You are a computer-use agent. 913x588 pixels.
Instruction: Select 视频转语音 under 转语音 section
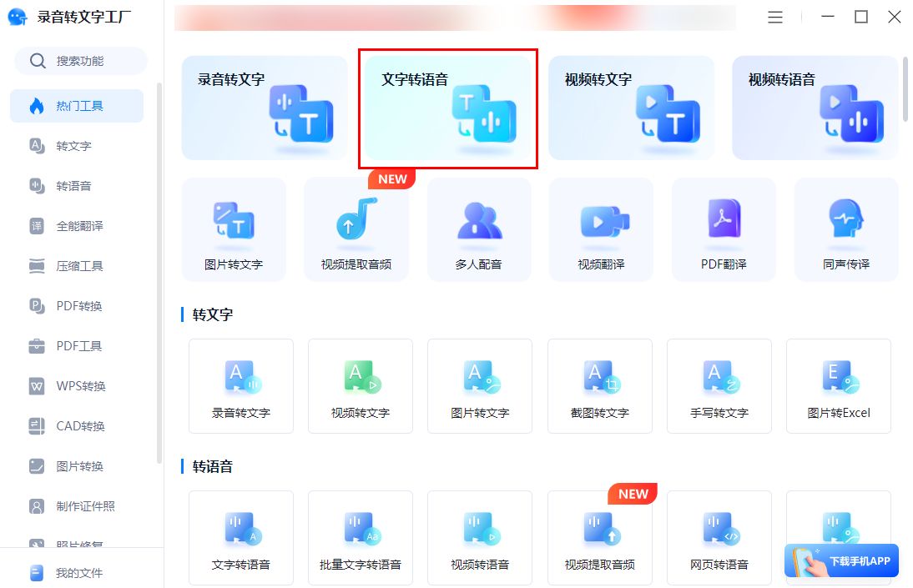coord(480,538)
